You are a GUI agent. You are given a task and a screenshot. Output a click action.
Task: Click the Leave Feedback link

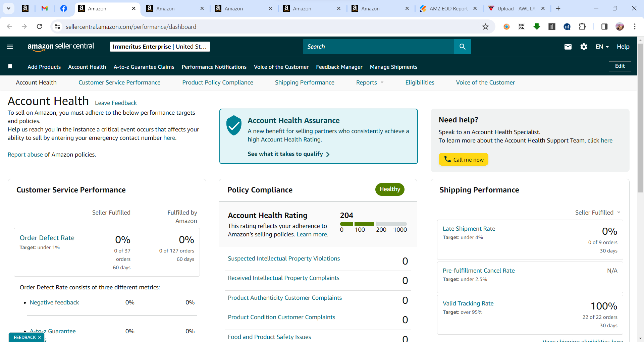[x=116, y=103]
